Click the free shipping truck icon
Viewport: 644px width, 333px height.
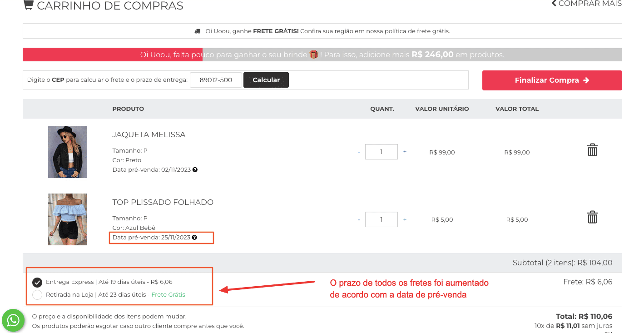[198, 31]
